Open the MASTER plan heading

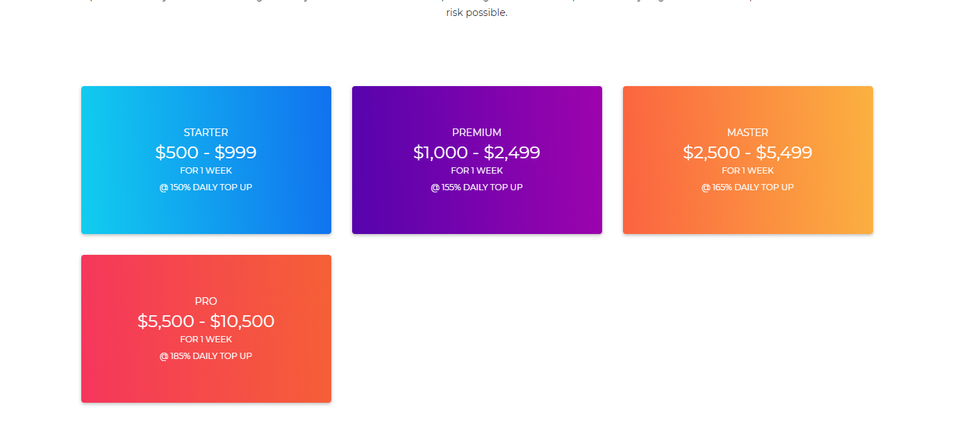[x=747, y=133]
